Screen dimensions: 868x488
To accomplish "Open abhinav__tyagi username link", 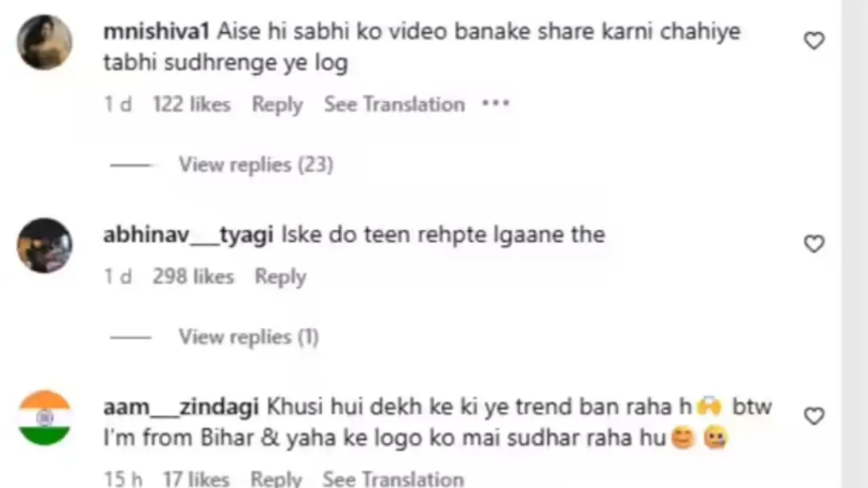I will coord(188,235).
